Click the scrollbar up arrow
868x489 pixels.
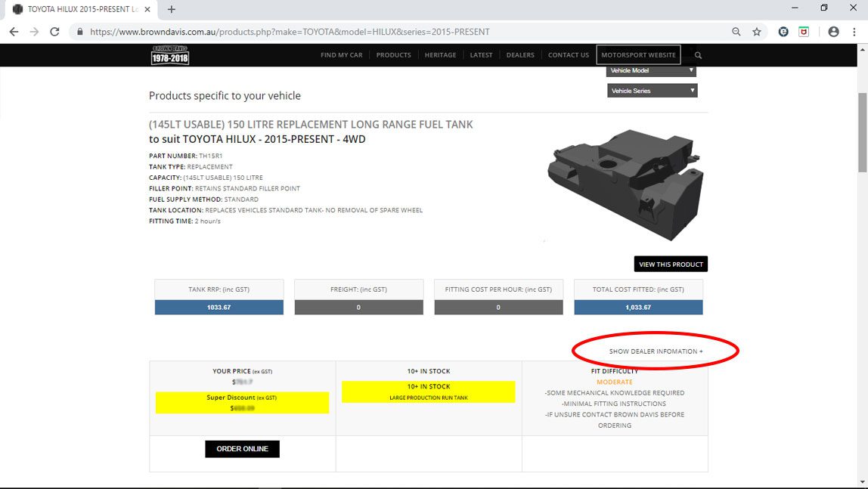point(862,50)
